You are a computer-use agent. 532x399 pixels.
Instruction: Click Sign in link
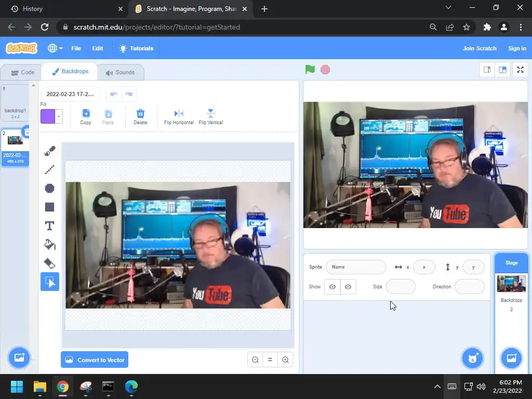click(x=517, y=48)
